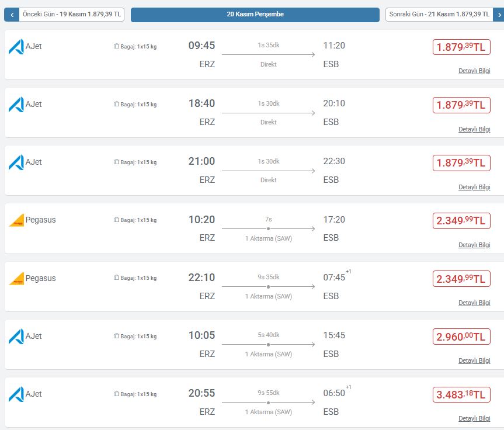Expand Detaylı Bilgi for 09:45 AJet flight

(474, 71)
